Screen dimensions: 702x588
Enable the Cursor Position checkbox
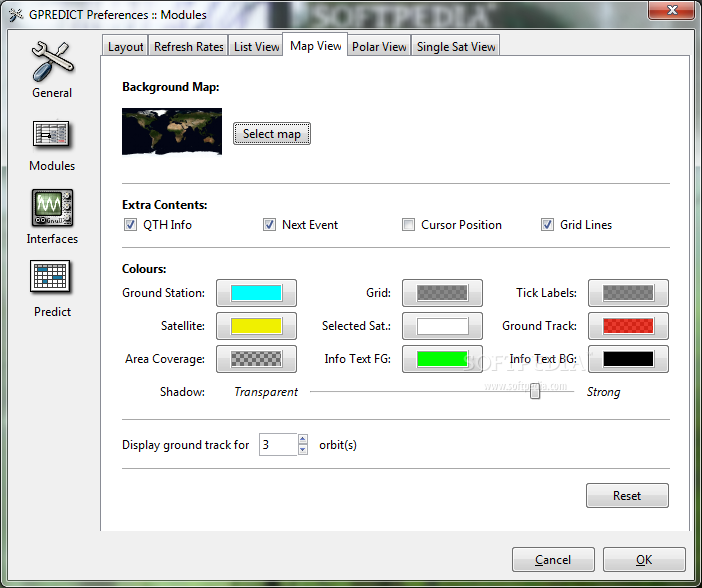pyautogui.click(x=408, y=225)
